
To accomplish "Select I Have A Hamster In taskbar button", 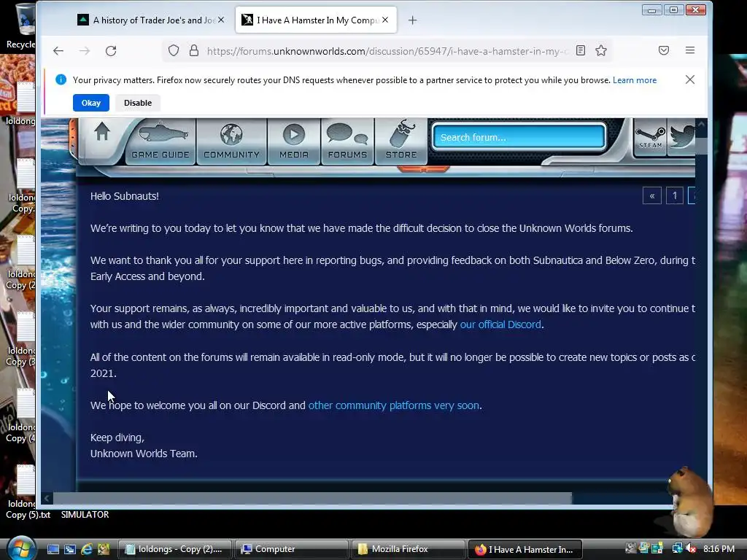I will [x=525, y=549].
